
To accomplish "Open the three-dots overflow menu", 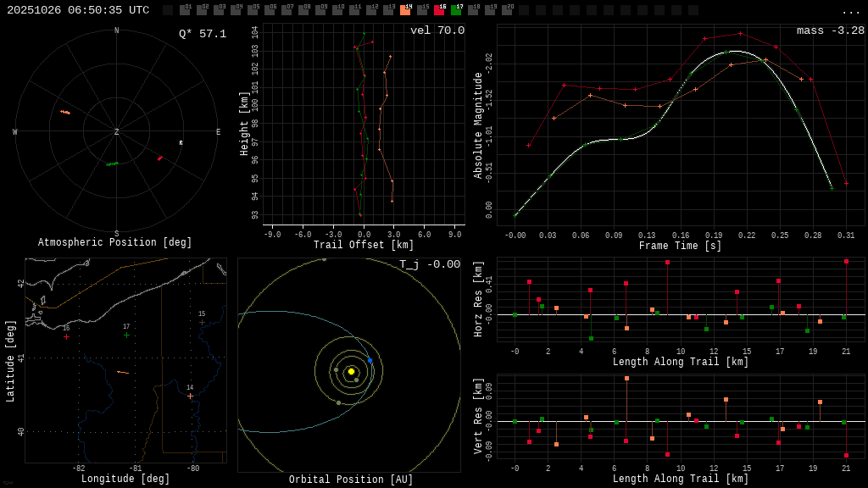I will pos(850,11).
